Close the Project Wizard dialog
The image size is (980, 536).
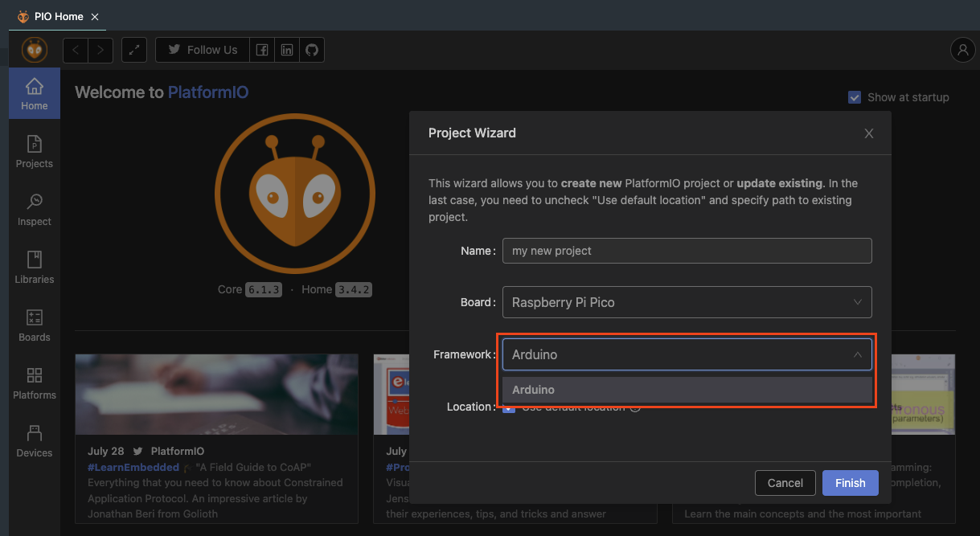click(869, 133)
